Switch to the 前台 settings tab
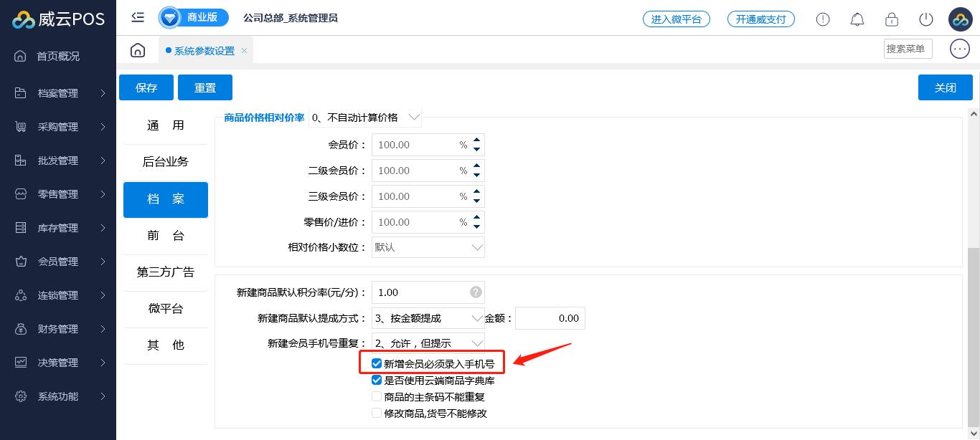 (165, 236)
